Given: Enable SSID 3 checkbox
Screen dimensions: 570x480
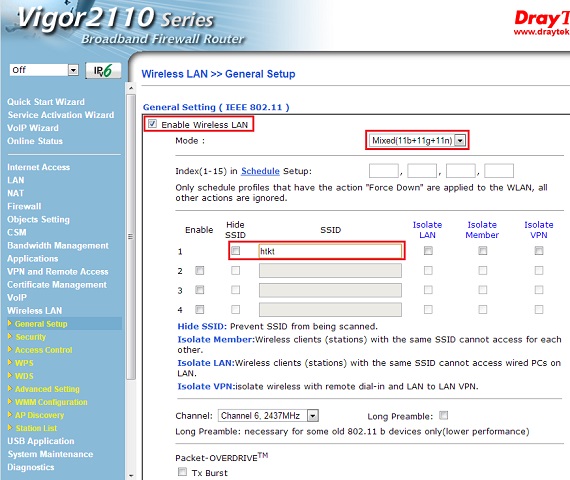Looking at the screenshot, I should point(200,290).
